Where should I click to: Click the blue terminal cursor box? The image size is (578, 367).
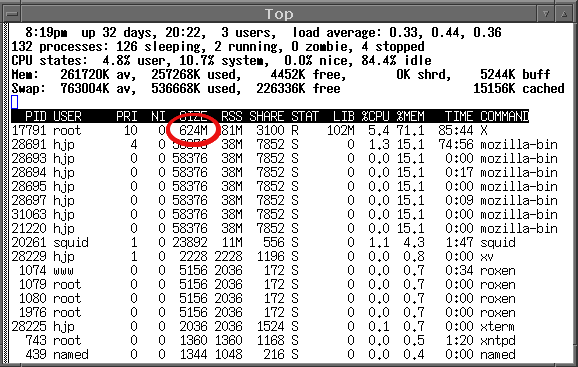(x=15, y=102)
